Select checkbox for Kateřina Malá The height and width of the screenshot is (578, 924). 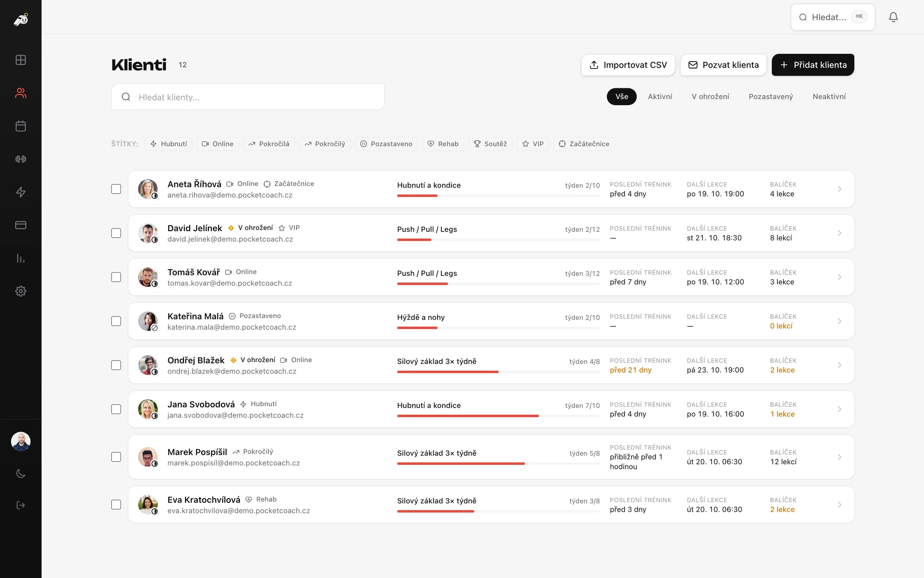pyautogui.click(x=116, y=321)
